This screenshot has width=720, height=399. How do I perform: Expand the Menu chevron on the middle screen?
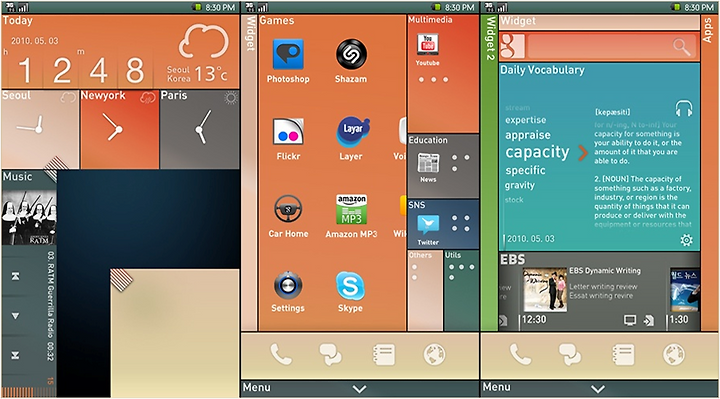point(360,389)
